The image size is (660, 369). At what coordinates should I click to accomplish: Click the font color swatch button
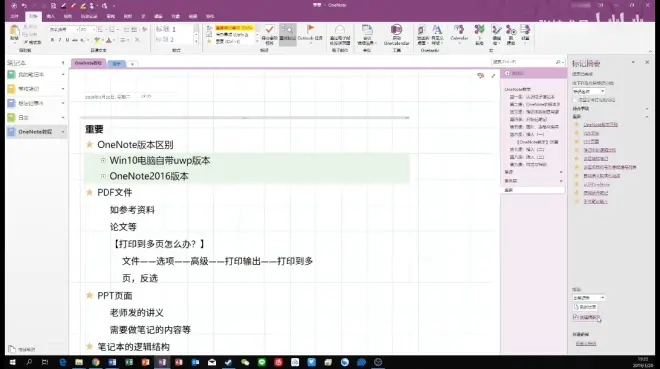tap(109, 40)
